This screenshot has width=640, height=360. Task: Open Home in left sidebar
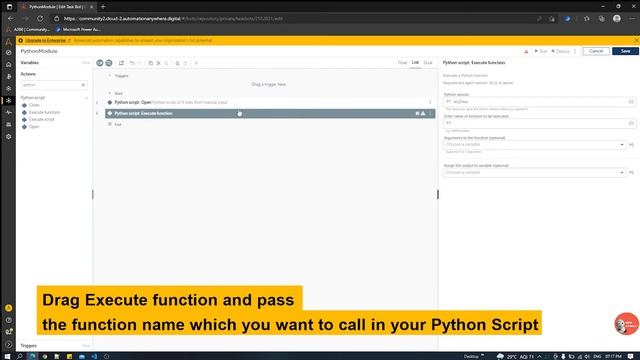point(9,64)
